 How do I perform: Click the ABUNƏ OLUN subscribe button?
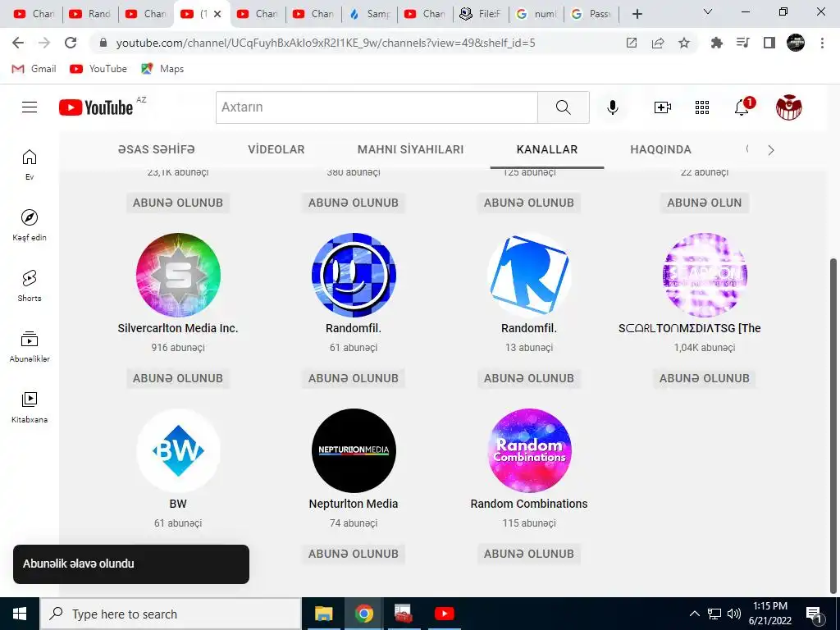tap(704, 203)
